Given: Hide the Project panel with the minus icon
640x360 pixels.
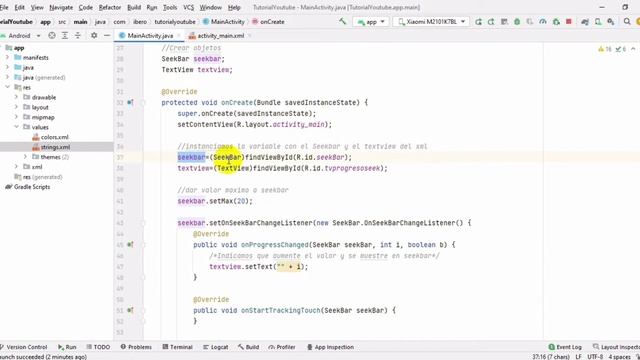Looking at the screenshot, I should [107, 36].
